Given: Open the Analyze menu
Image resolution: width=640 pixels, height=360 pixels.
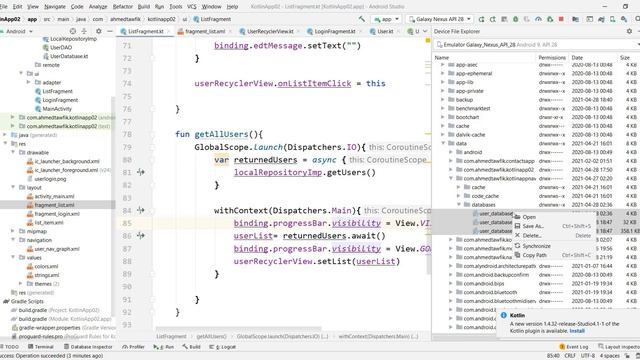Looking at the screenshot, I should [98, 7].
